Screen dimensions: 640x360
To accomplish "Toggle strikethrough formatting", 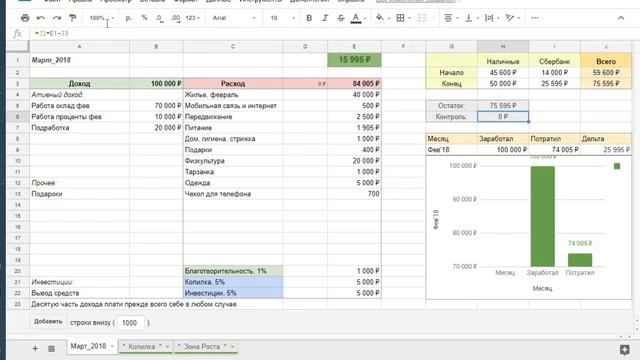I will (341, 18).
